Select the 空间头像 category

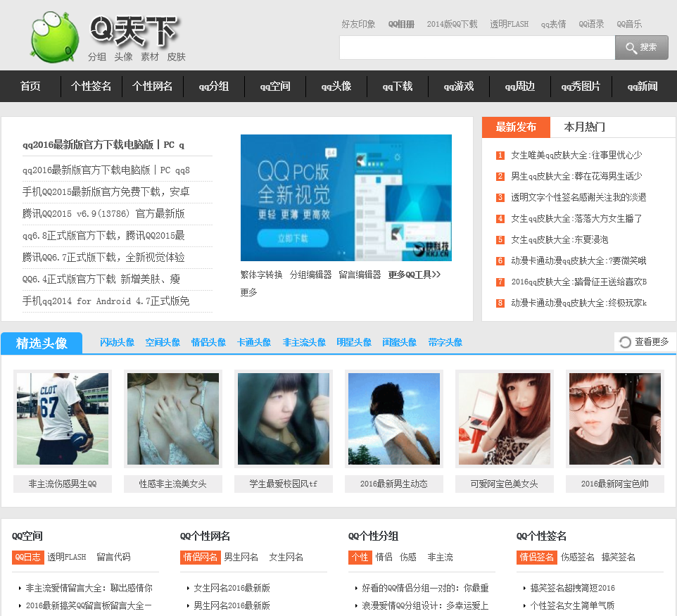click(163, 343)
